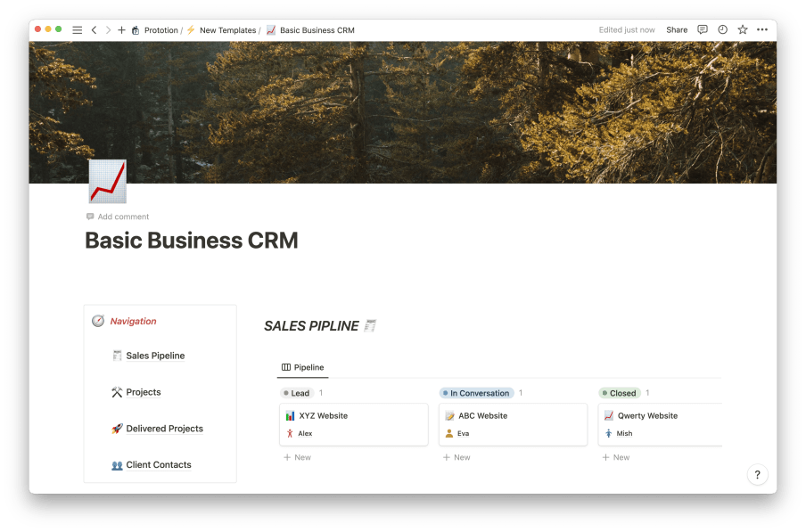Click the In Conversation column tag
This screenshot has height=532, width=806.
(x=476, y=393)
